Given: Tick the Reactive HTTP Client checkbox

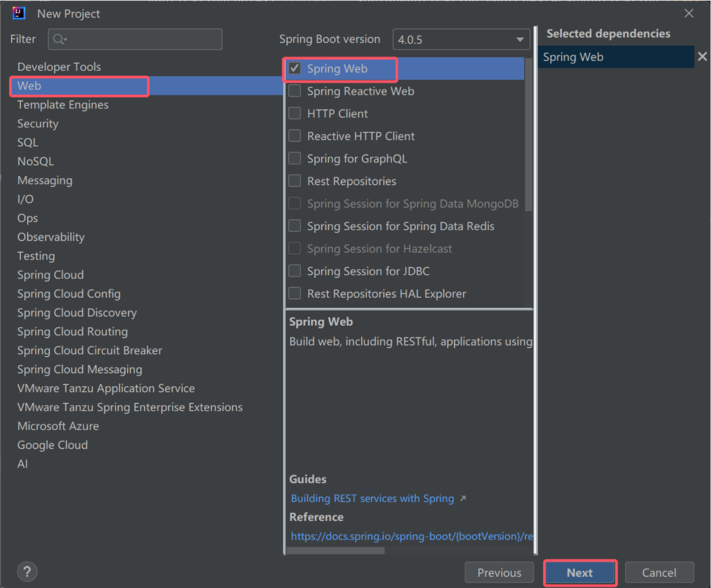Looking at the screenshot, I should [x=295, y=136].
